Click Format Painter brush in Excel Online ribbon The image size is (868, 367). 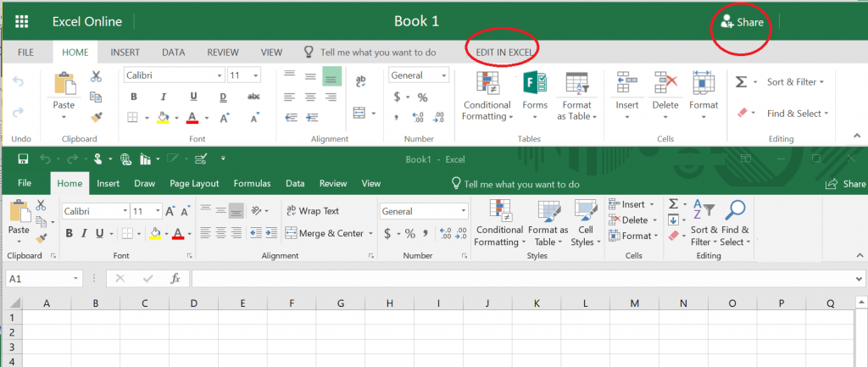97,117
